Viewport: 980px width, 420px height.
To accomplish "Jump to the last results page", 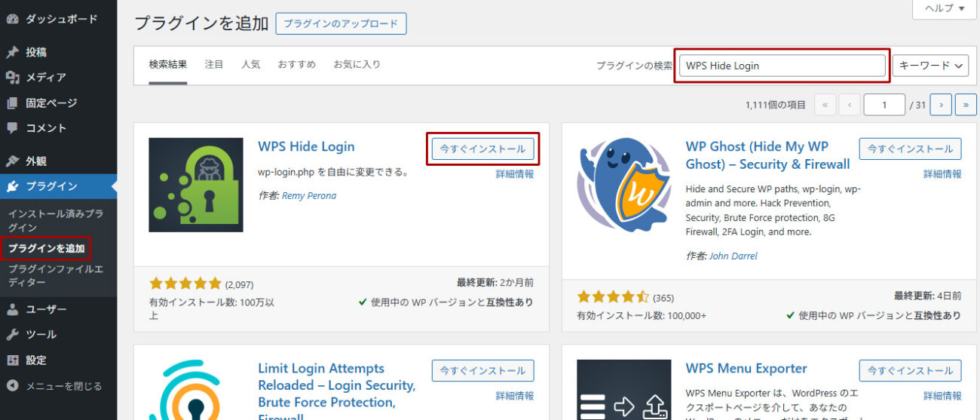I will pos(966,105).
